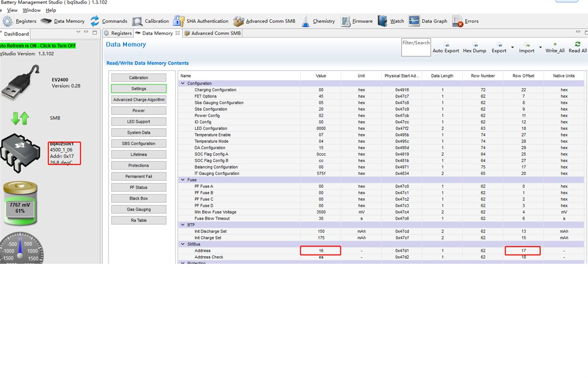Toggle Auto Refresh green banner off

(38, 45)
